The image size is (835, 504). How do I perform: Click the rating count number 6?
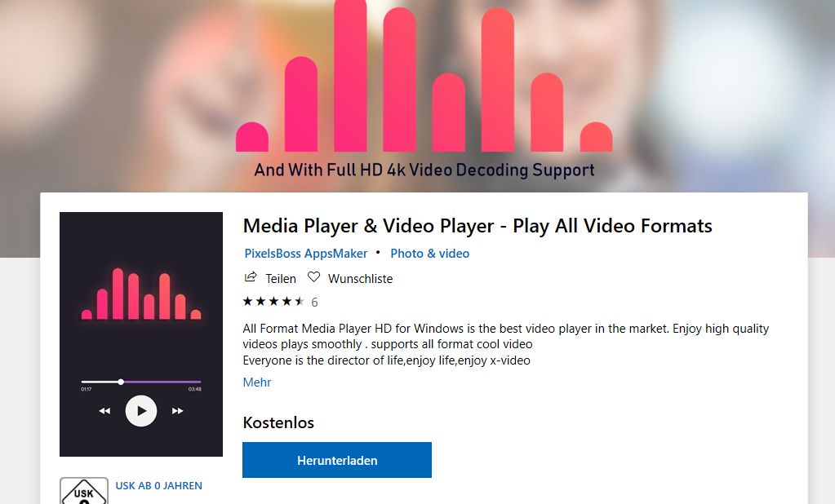tap(314, 303)
